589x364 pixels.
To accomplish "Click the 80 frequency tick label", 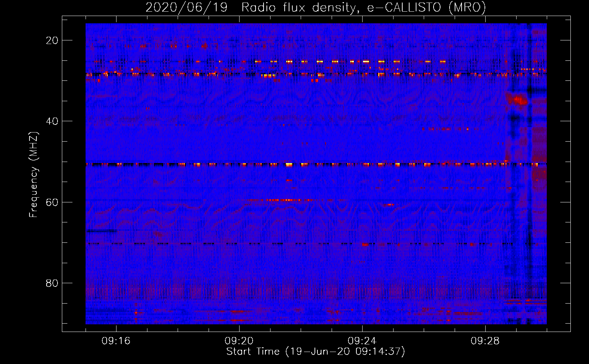I will point(52,283).
